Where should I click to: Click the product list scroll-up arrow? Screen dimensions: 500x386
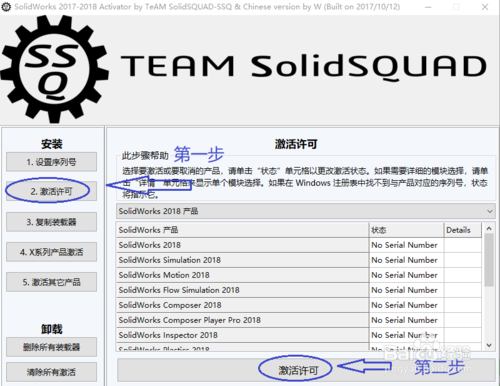pyautogui.click(x=489, y=228)
